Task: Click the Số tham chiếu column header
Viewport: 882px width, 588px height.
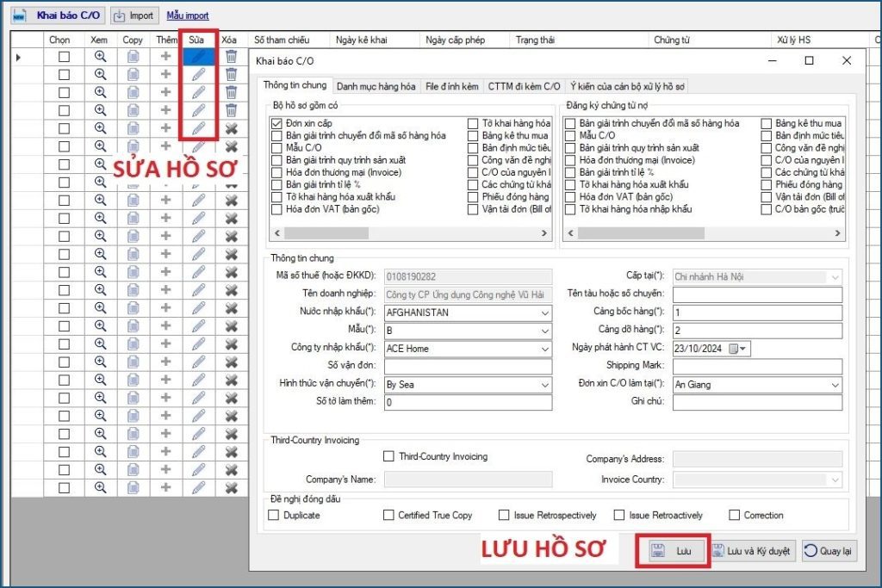Action: 289,40
